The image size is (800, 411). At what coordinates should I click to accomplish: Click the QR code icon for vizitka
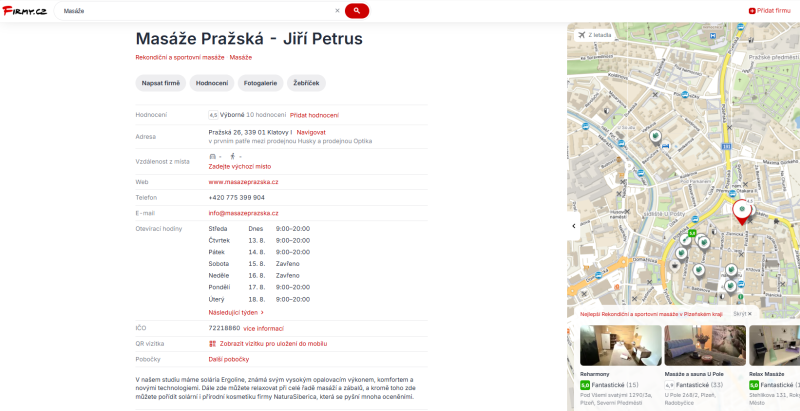[213, 344]
